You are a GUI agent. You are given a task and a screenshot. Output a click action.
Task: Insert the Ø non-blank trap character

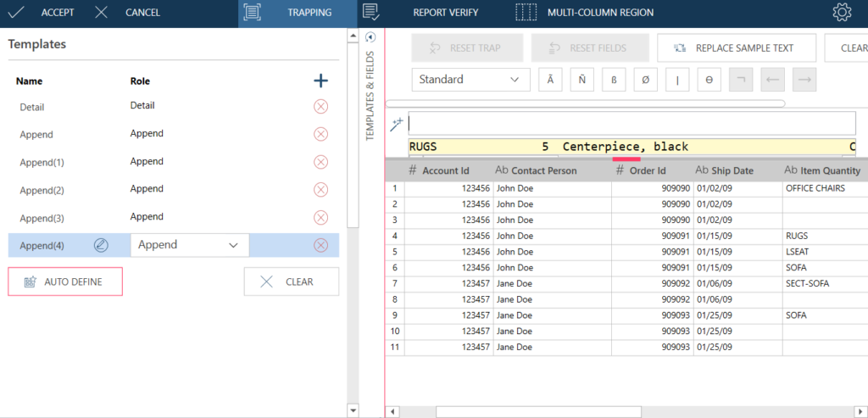pos(645,80)
